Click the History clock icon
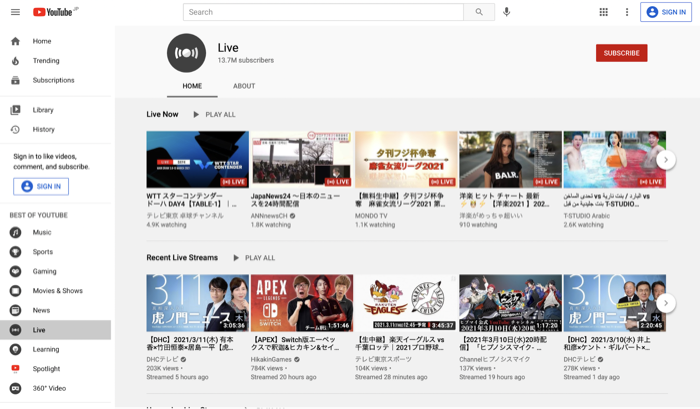The width and height of the screenshot is (700, 409). point(15,129)
